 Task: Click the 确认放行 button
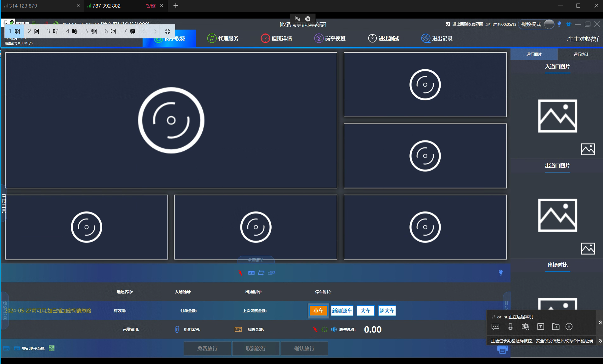click(x=304, y=348)
